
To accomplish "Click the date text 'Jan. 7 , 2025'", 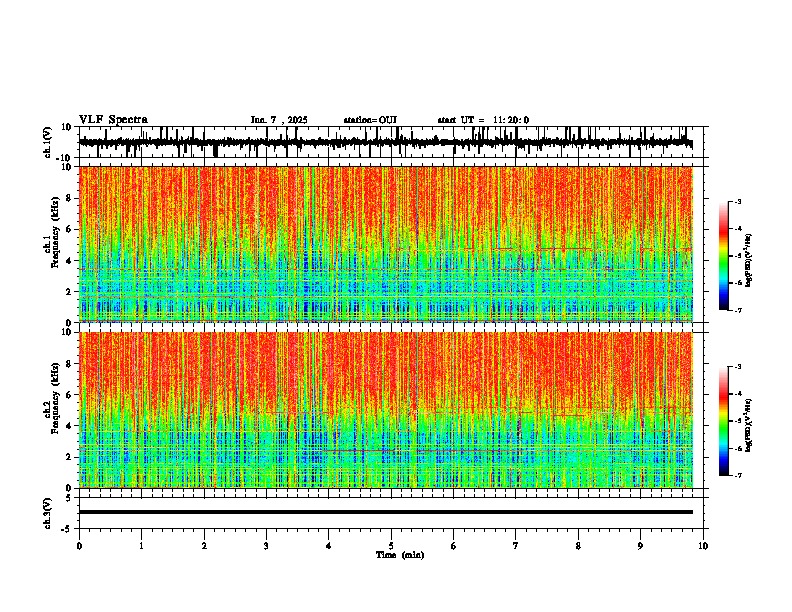I will pos(279,120).
